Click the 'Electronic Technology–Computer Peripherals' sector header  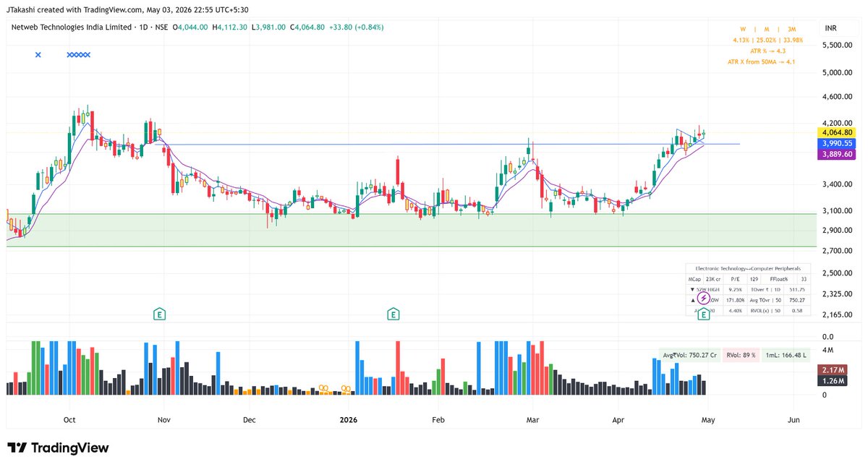click(747, 268)
